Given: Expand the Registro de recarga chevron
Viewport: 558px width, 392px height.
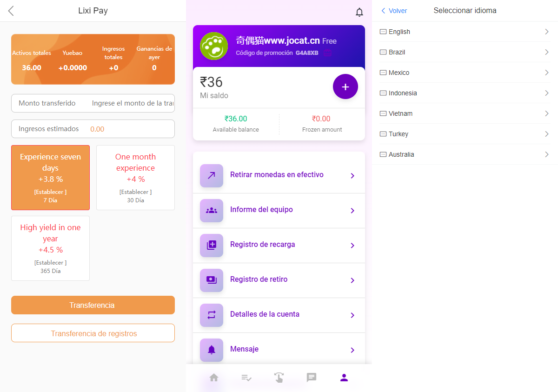Looking at the screenshot, I should 352,246.
